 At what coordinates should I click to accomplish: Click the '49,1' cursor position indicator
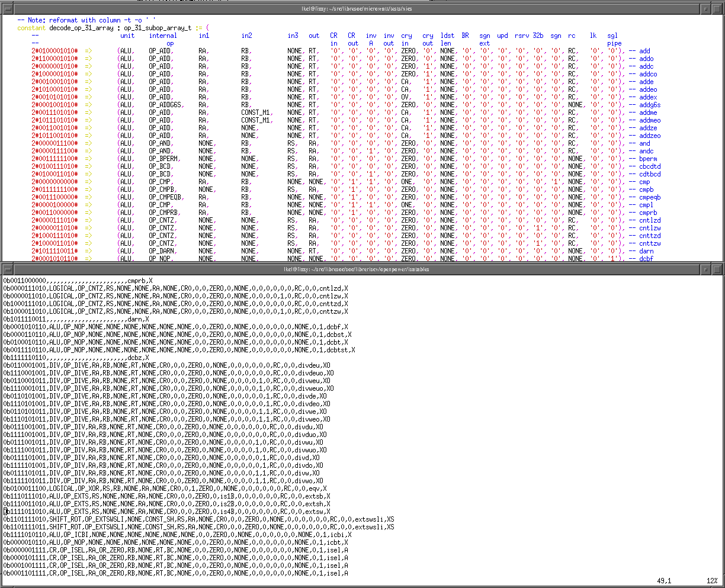tap(664, 581)
